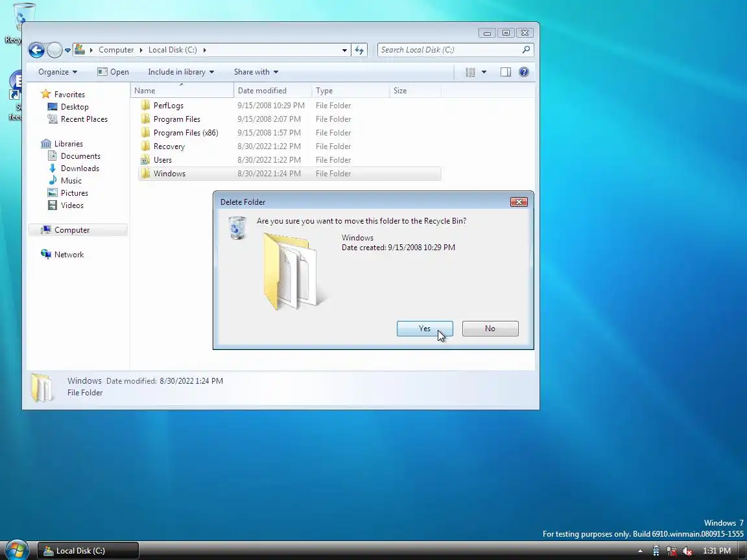Open the Downloads library
747x560 pixels.
tap(80, 169)
